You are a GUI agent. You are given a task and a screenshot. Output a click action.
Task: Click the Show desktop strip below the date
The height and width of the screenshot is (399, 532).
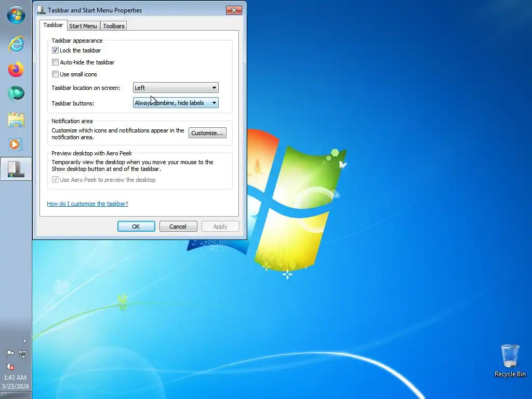point(16,395)
